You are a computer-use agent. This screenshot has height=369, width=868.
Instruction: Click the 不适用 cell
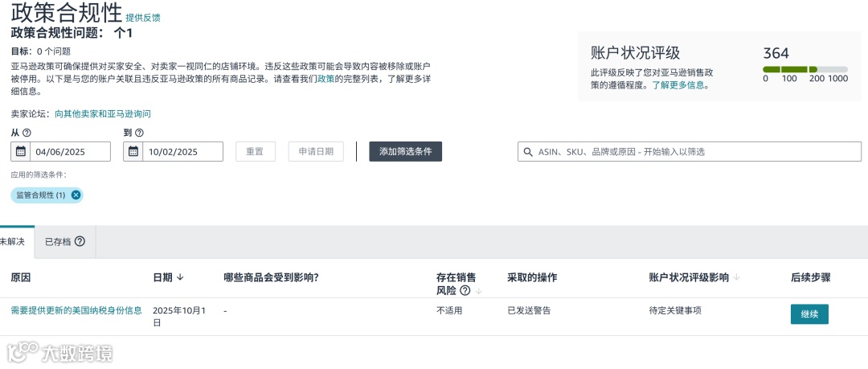pos(449,310)
